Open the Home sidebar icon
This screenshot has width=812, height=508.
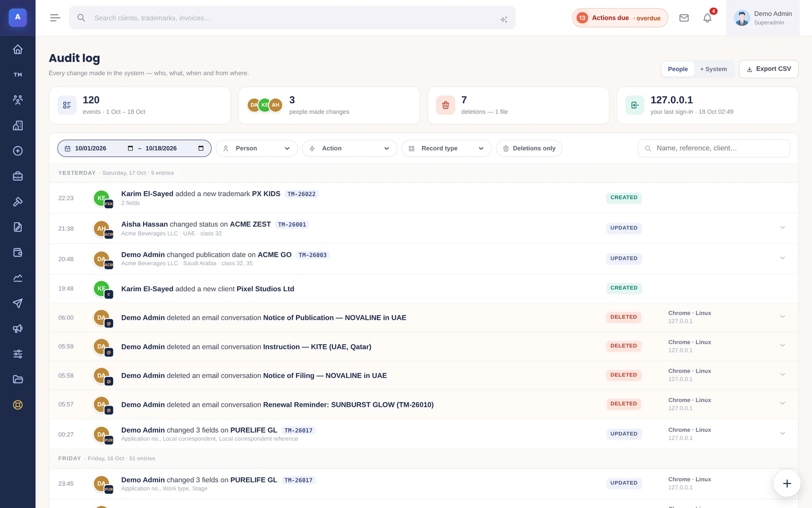tap(18, 49)
